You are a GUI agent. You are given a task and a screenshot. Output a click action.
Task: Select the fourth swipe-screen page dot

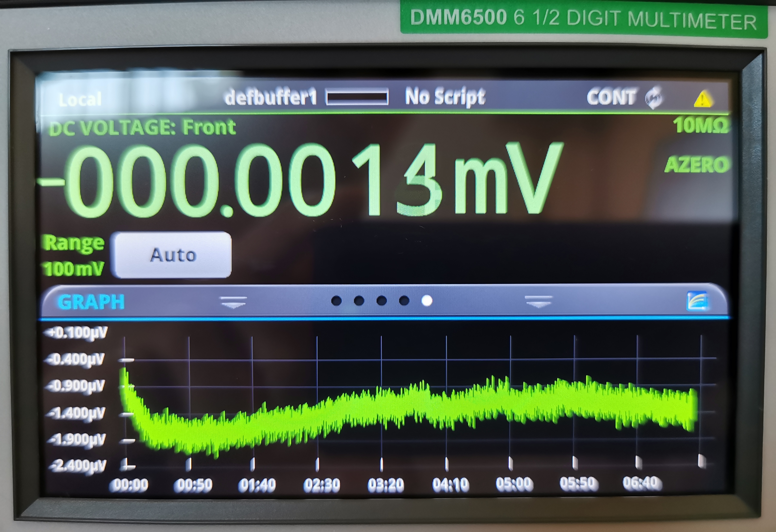[404, 301]
